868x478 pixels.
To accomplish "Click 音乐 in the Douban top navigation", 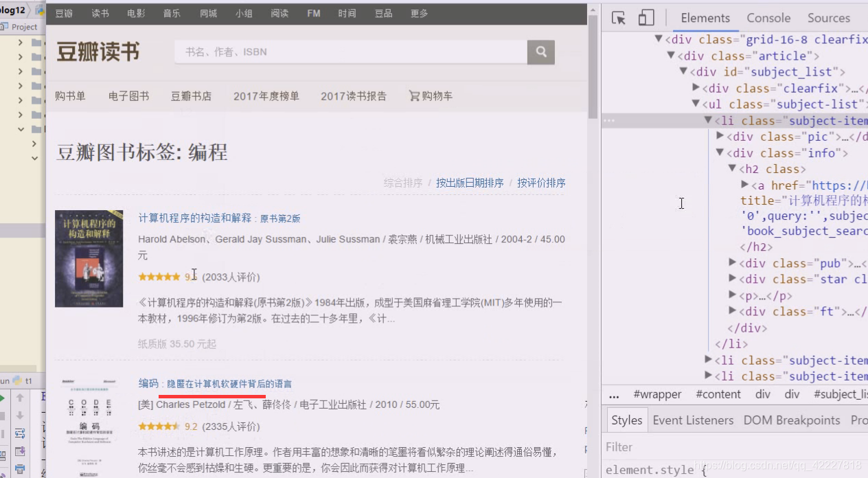I will 172,14.
